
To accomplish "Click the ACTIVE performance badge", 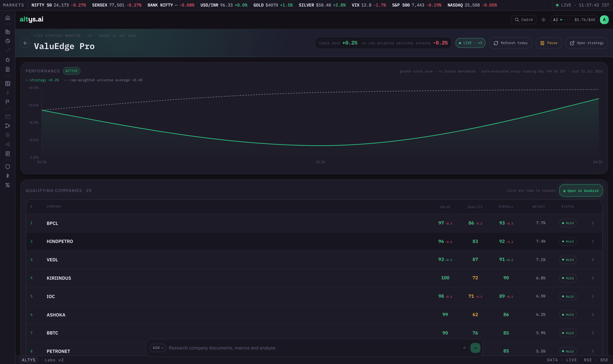I will 72,71.
